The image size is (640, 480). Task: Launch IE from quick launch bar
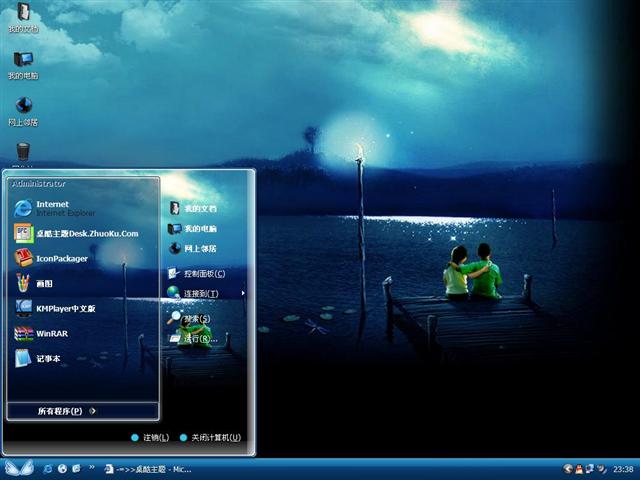(x=48, y=469)
